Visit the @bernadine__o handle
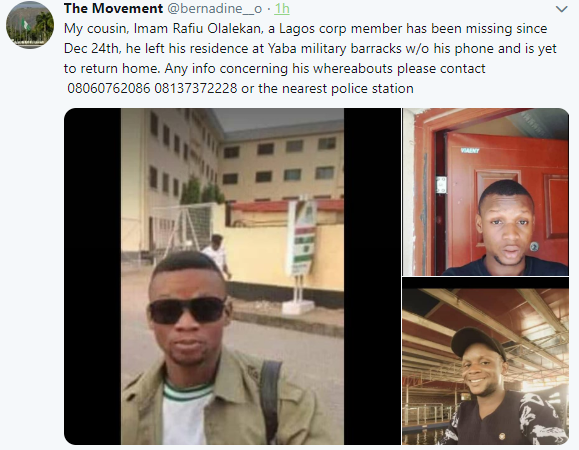The height and width of the screenshot is (450, 579). [x=215, y=8]
